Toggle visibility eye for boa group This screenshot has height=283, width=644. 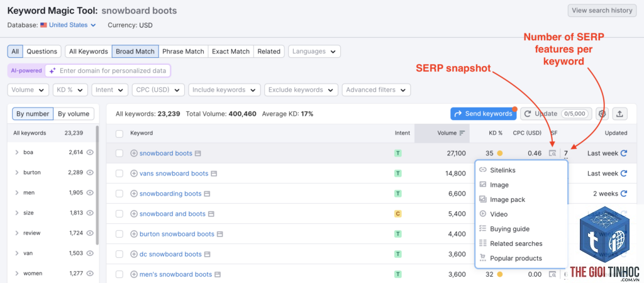coord(90,152)
